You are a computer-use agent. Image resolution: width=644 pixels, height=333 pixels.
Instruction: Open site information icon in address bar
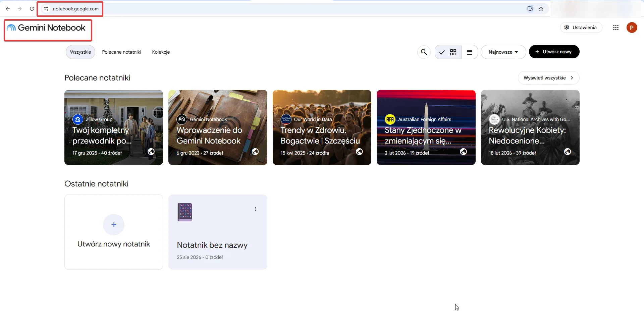pos(46,9)
